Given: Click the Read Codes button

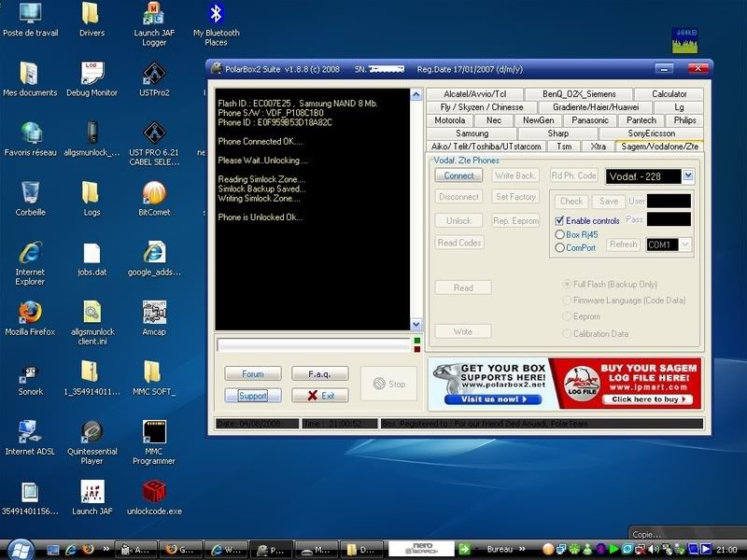Looking at the screenshot, I should (459, 243).
